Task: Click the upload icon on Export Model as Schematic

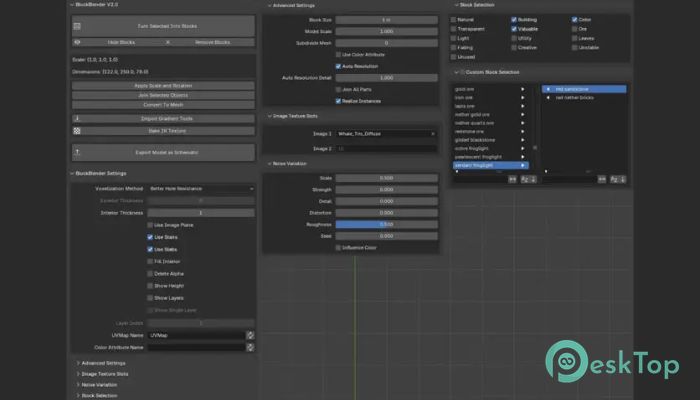Action: pos(77,152)
